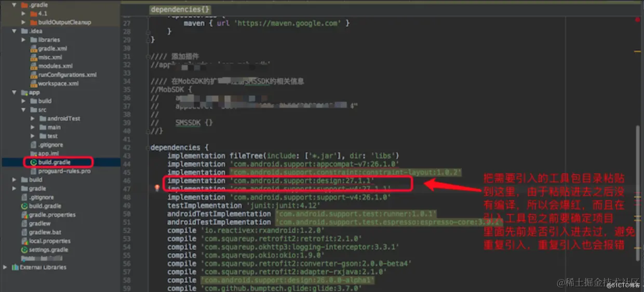Expand the test folder arrow
The width and height of the screenshot is (644, 292).
click(x=33, y=136)
